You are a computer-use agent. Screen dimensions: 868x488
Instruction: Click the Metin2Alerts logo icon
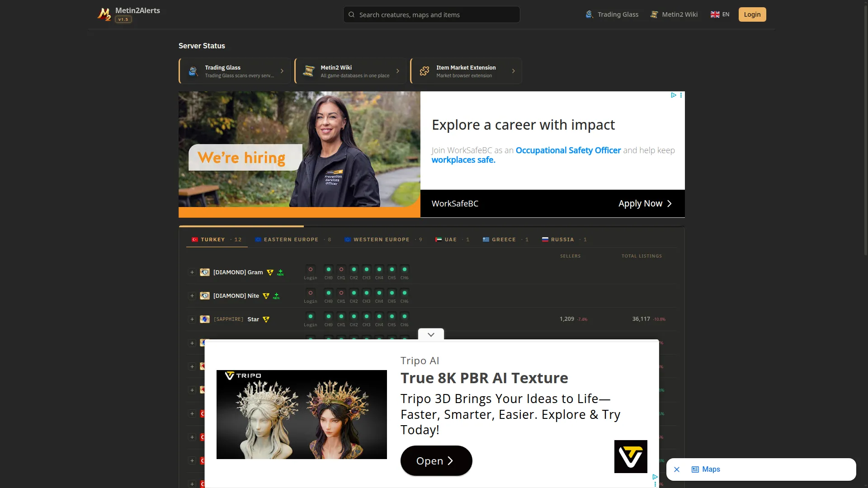click(104, 14)
